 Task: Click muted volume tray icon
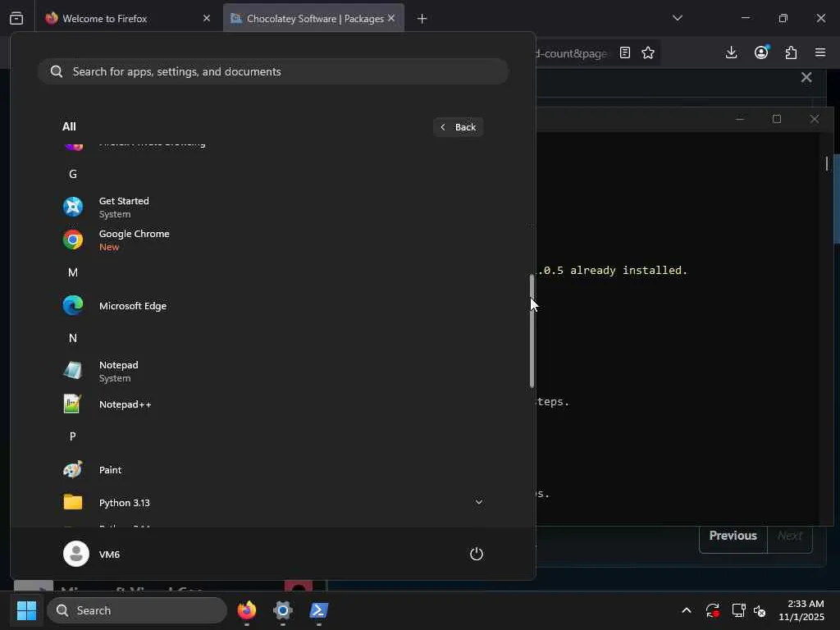[x=760, y=610]
